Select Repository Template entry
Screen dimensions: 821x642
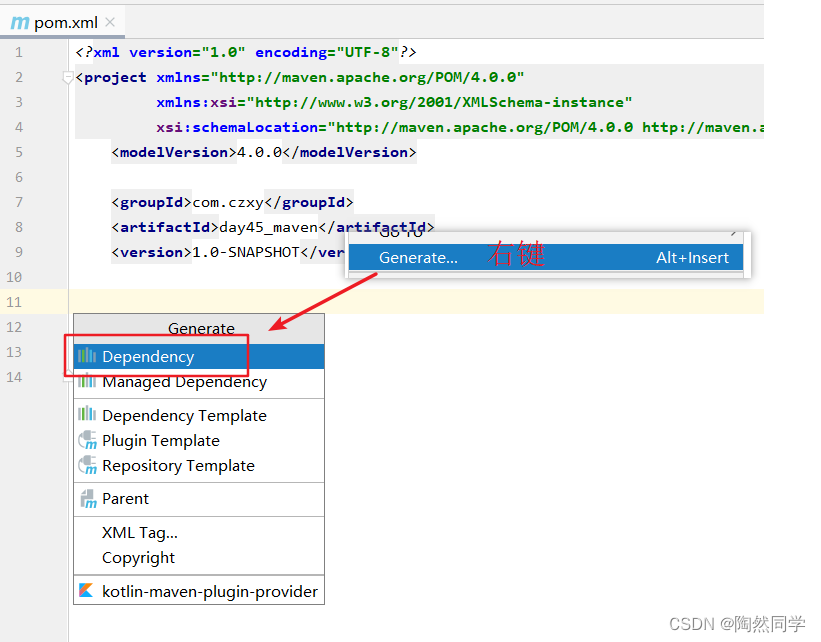pos(199,466)
